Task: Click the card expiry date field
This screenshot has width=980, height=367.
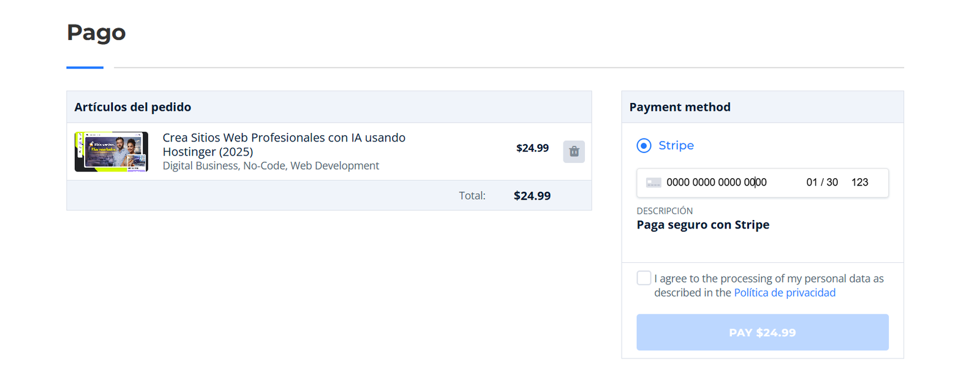Action: (x=821, y=183)
